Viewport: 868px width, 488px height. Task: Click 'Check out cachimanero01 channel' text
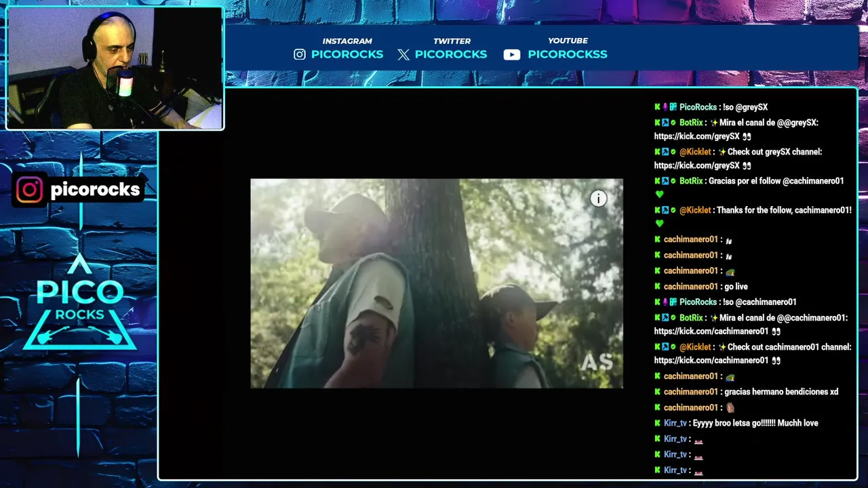[x=789, y=347]
